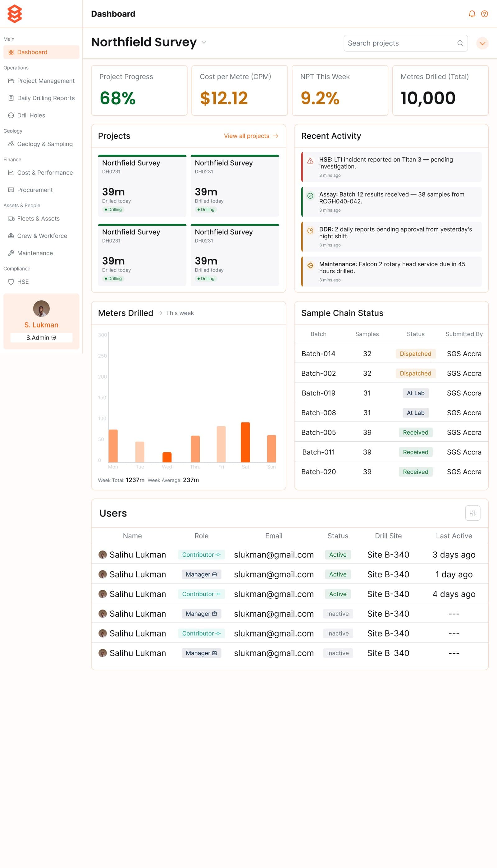Expand the orange circular chevron beside search
The width and height of the screenshot is (497, 868).
pyautogui.click(x=482, y=43)
